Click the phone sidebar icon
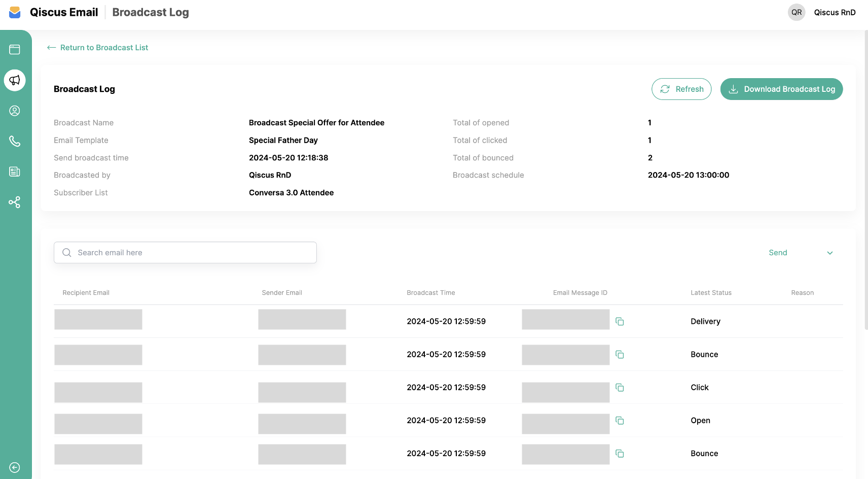This screenshot has width=868, height=479. click(15, 141)
